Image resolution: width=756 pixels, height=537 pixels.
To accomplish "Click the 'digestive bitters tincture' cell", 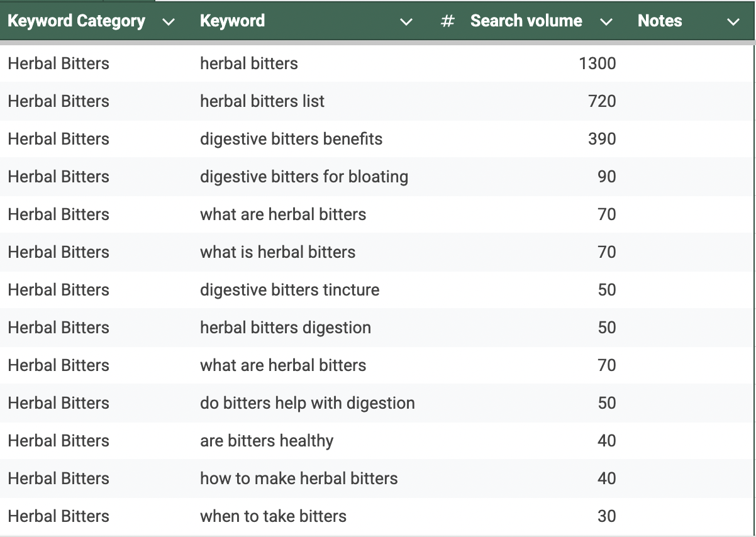I will click(x=289, y=290).
